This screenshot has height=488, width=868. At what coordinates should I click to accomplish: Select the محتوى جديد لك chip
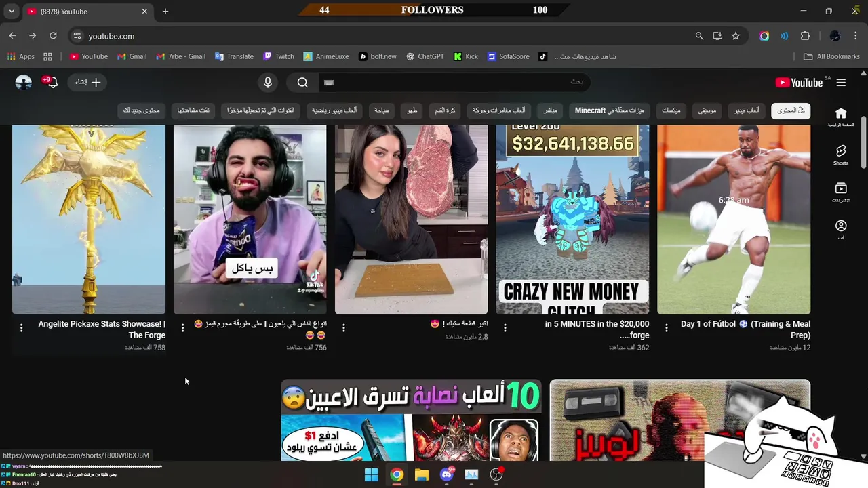coord(141,110)
